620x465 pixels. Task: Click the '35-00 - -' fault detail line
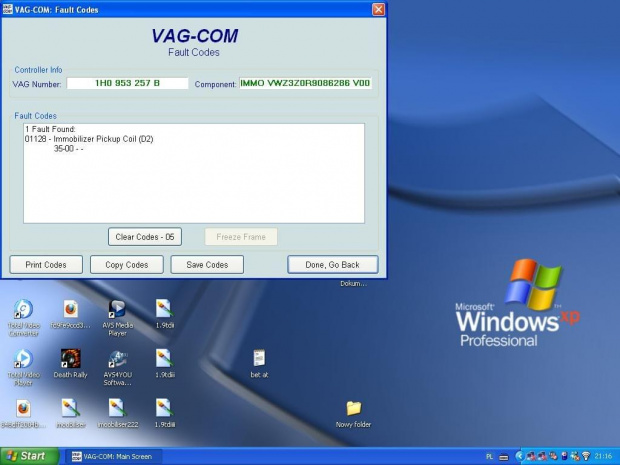tap(68, 149)
